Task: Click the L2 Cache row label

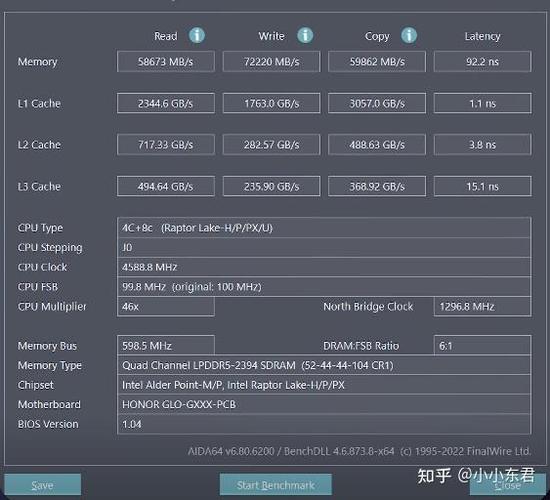Action: [39, 145]
